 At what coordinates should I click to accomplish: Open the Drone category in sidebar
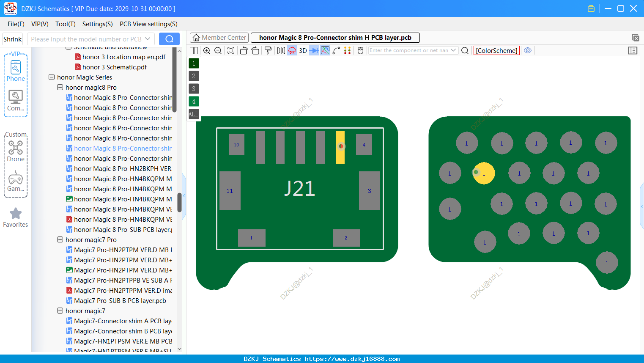16,151
